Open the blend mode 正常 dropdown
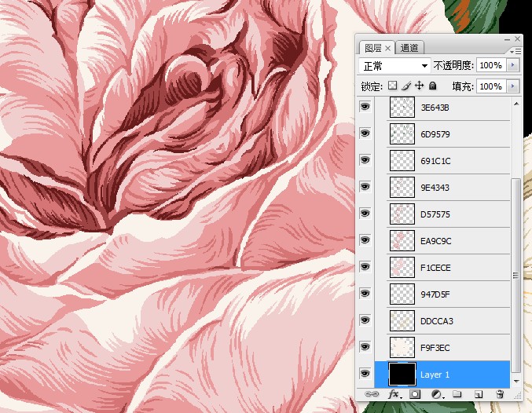 (394, 65)
